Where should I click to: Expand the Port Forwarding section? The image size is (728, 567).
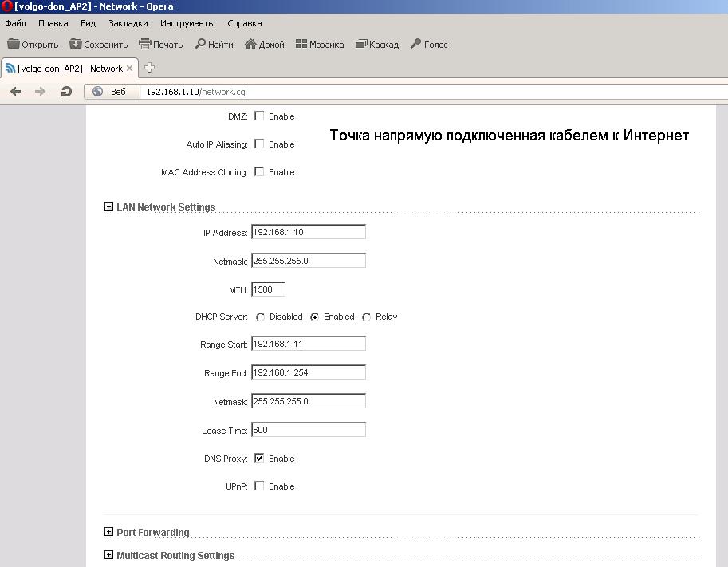(x=108, y=532)
